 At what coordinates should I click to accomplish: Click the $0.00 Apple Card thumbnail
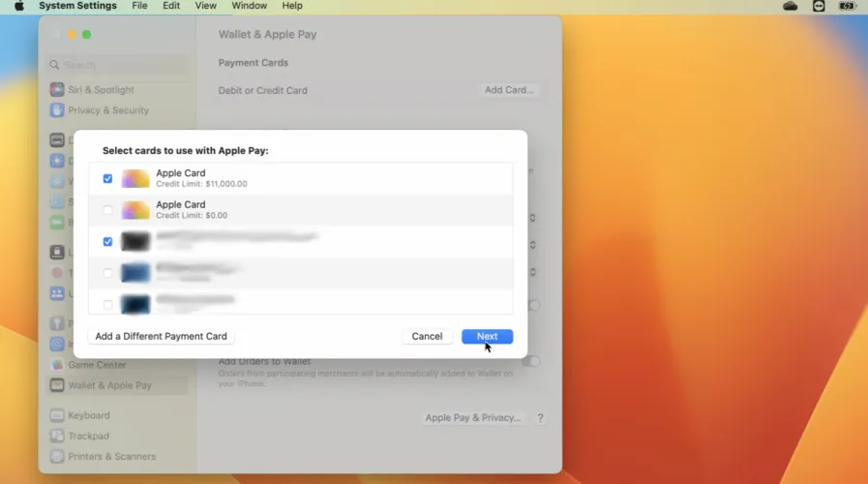[135, 210]
